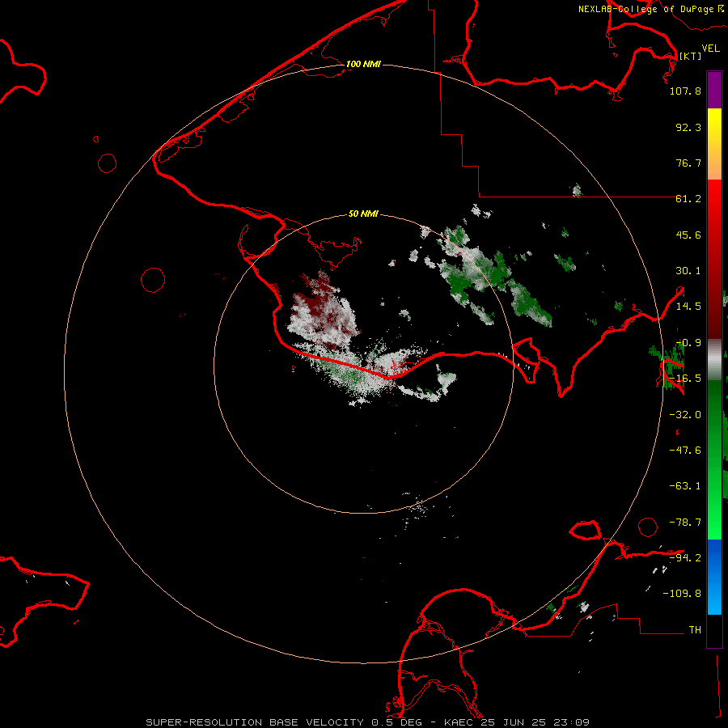Click the 61.2 scale value
728x728 pixels.
(x=688, y=199)
